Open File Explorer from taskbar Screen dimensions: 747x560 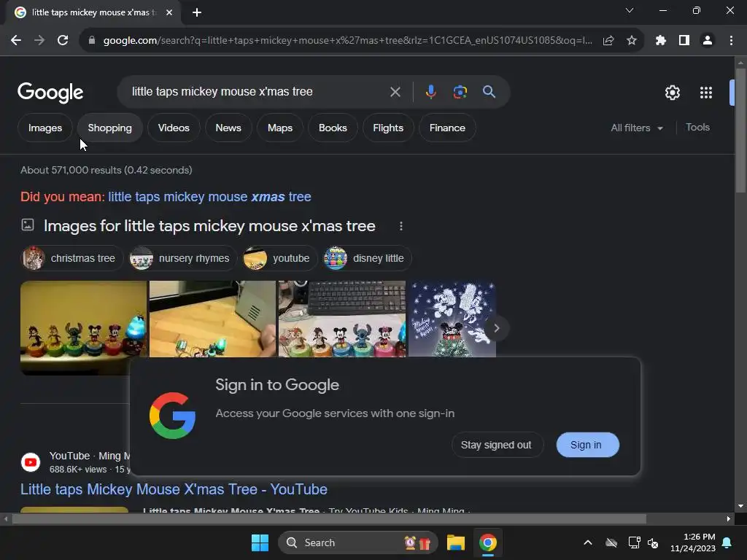pyautogui.click(x=455, y=542)
